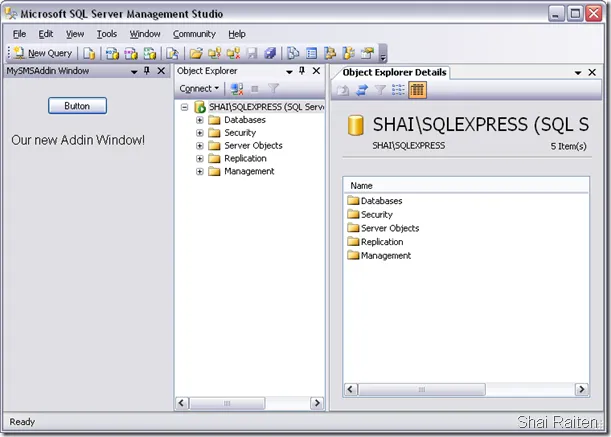Click the grayed Save disk icon

coord(252,53)
